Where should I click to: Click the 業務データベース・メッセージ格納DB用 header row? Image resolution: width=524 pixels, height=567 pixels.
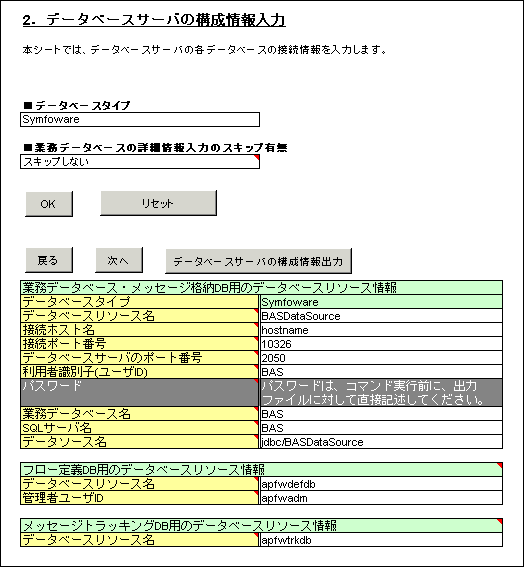[261, 287]
